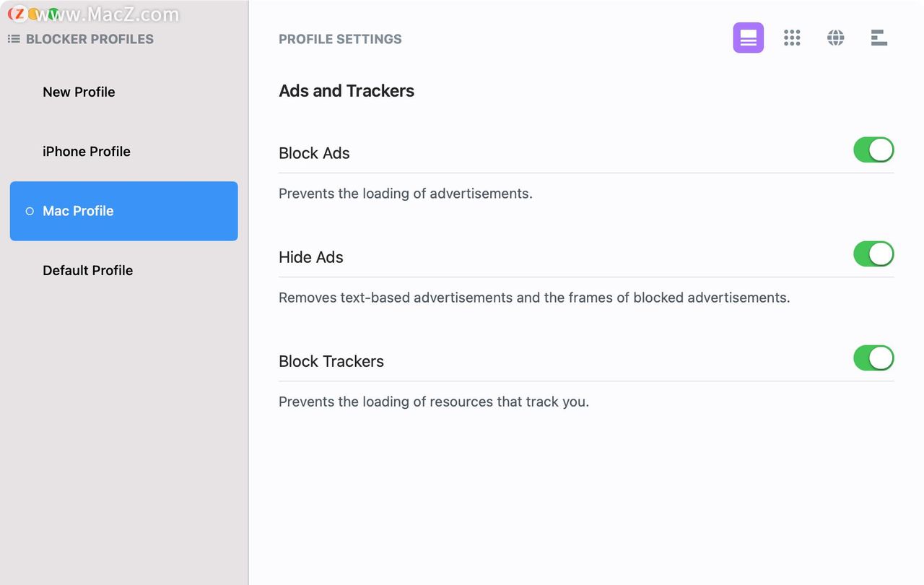Open the dotted grid settings section
Screen dimensions: 924x585
point(792,38)
